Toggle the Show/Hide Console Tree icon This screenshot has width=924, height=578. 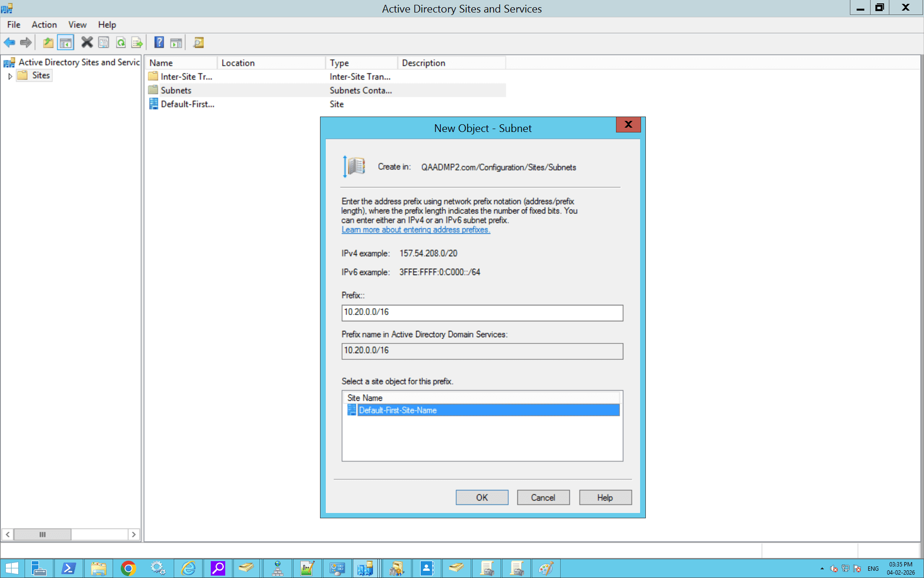tap(65, 42)
